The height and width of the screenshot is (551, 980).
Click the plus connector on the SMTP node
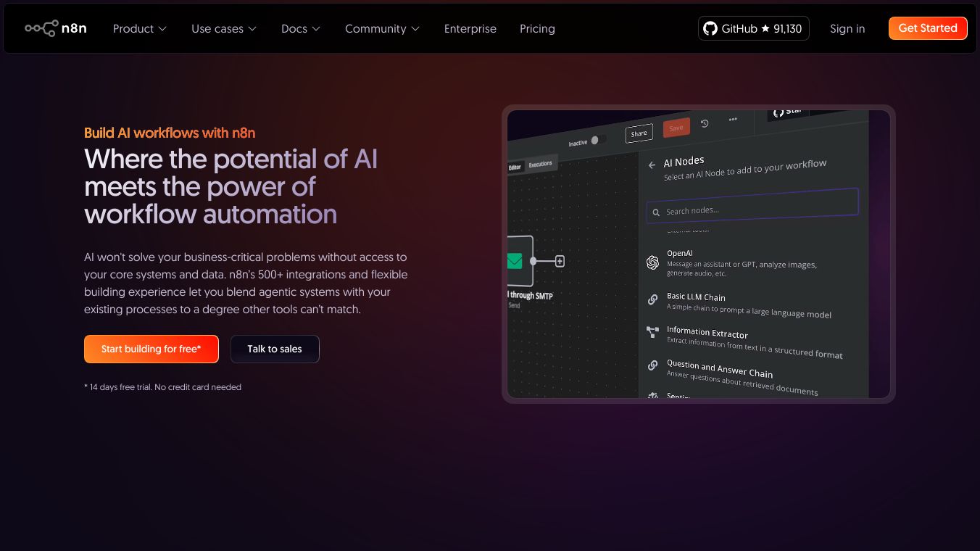[560, 261]
